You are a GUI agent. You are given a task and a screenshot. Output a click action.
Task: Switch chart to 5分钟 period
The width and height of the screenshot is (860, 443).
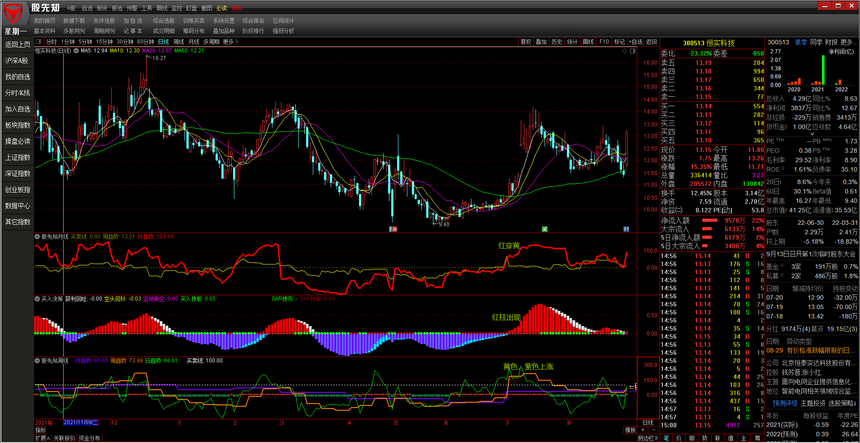tap(84, 42)
